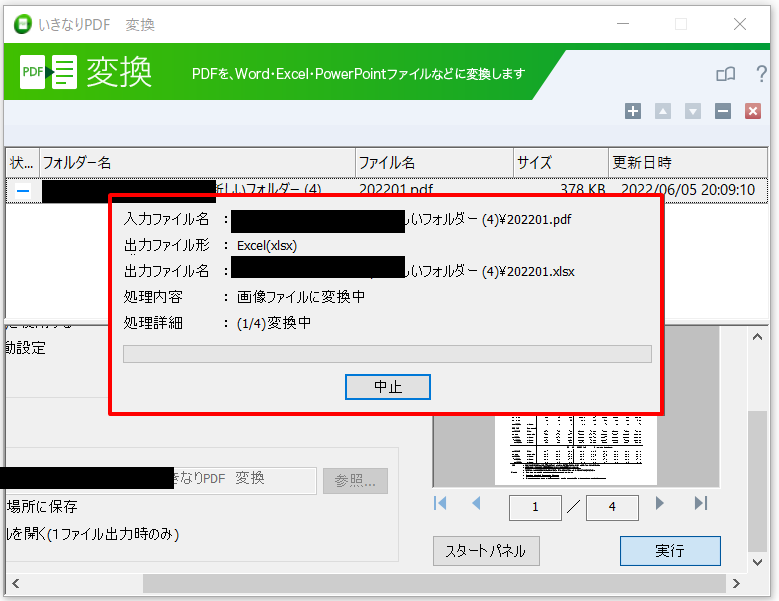Move file down with the down arrow icon
This screenshot has height=601, width=779.
click(693, 111)
